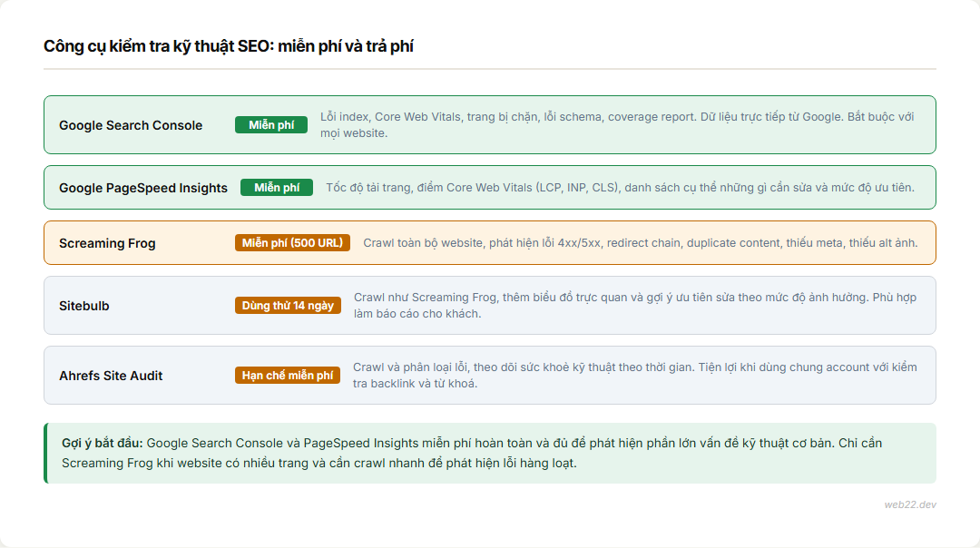
Task: Select the Google PageSpeed Insights tool name
Action: point(143,188)
